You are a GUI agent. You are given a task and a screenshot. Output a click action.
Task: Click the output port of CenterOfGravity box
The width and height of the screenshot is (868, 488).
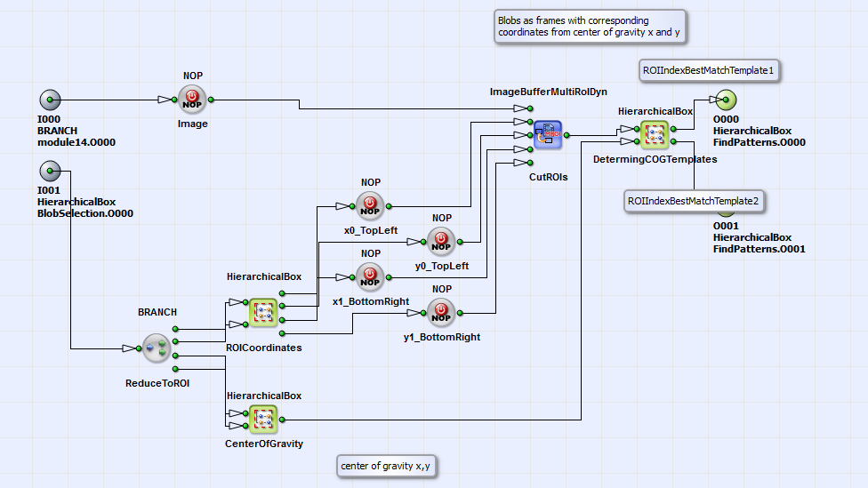[x=282, y=420]
